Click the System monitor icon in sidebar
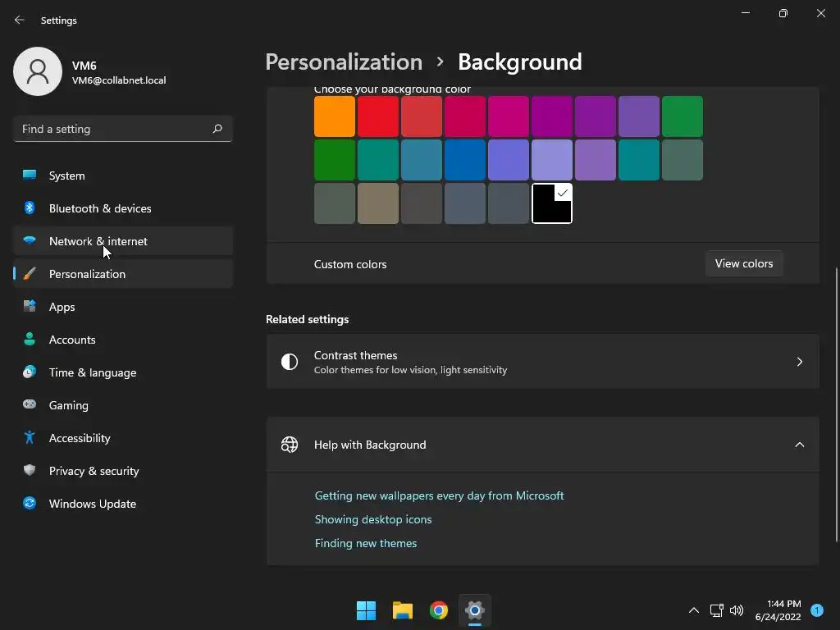Viewport: 840px width, 630px height. [x=30, y=176]
